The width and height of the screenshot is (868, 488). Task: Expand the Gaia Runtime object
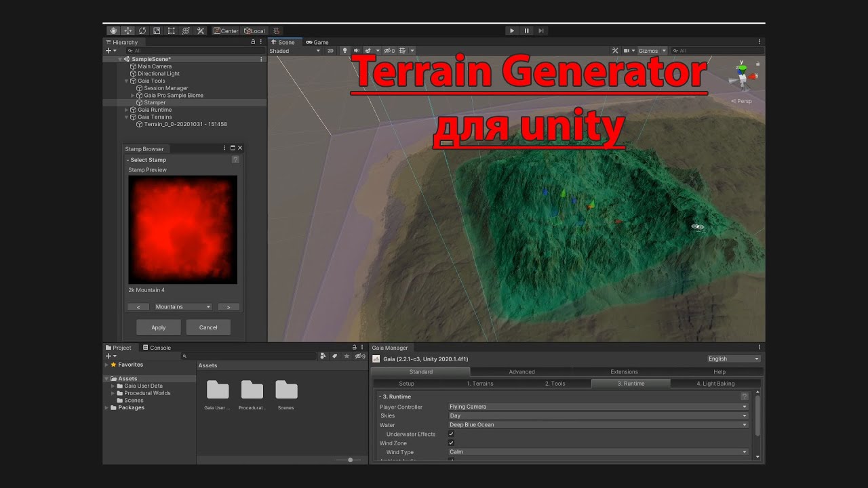[x=126, y=110]
